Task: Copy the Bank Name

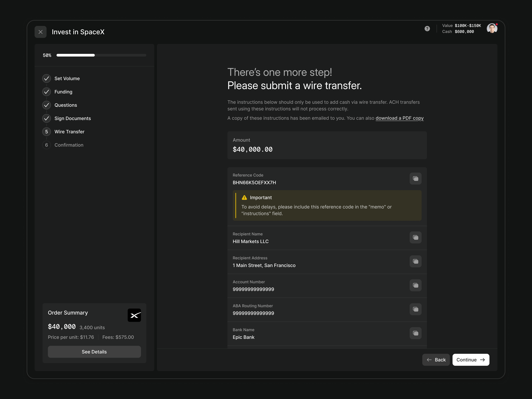Action: pyautogui.click(x=415, y=333)
